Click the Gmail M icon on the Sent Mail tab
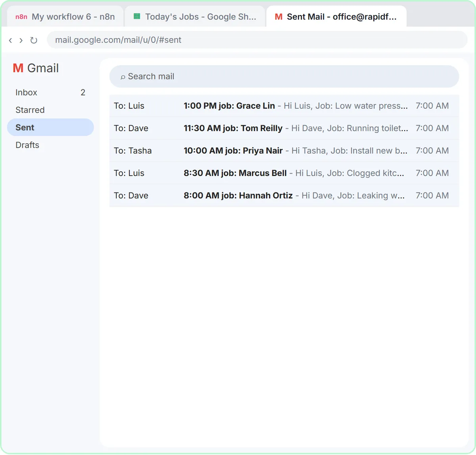This screenshot has height=455, width=476. 279,17
